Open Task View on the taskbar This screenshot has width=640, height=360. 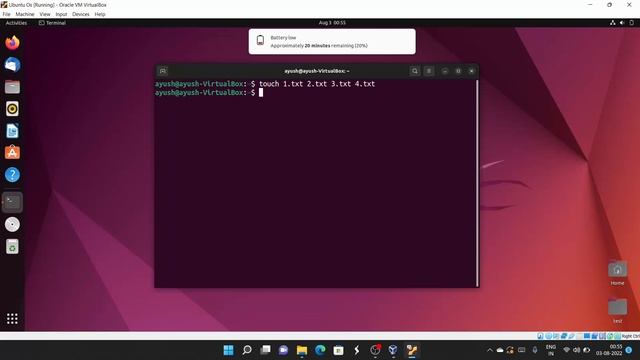point(265,350)
